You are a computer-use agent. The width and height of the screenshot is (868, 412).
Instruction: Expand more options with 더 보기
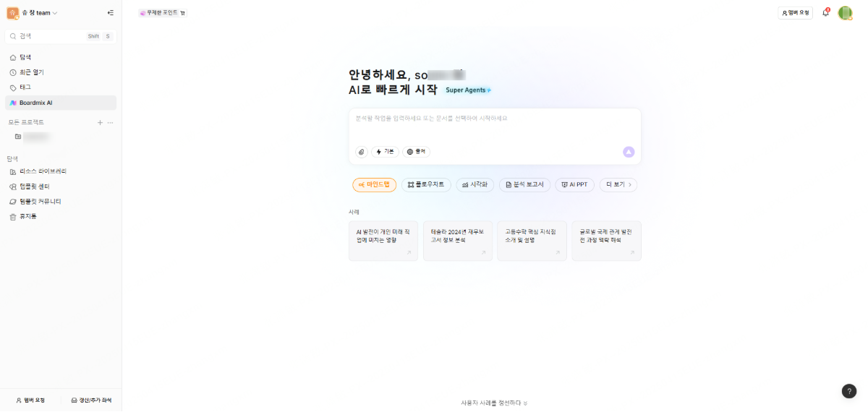click(618, 185)
